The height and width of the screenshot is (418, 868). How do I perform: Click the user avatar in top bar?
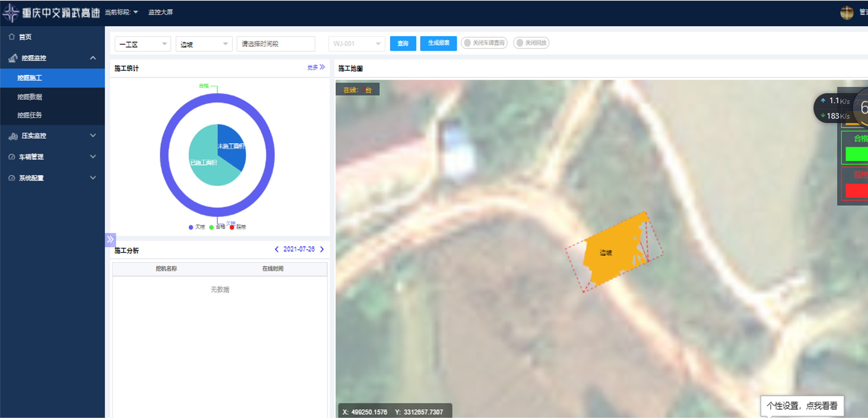click(x=846, y=13)
